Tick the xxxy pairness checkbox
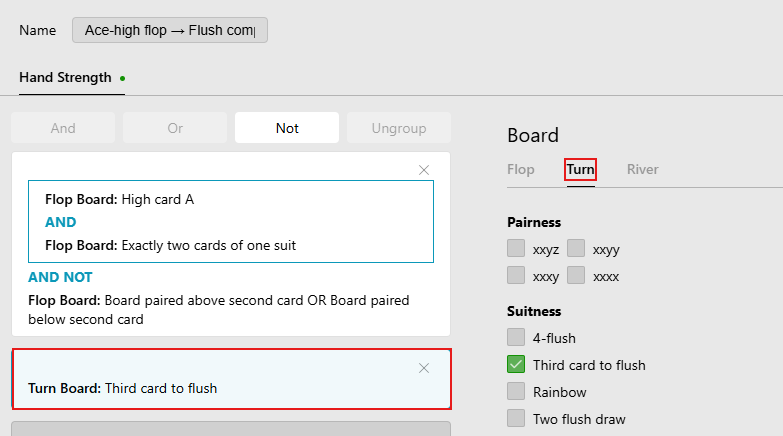783x436 pixels. coord(516,275)
